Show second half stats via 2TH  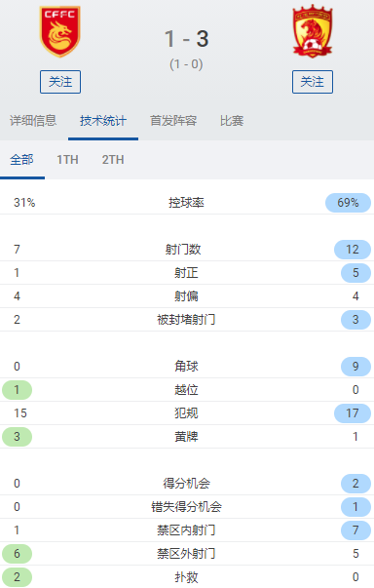[113, 159]
